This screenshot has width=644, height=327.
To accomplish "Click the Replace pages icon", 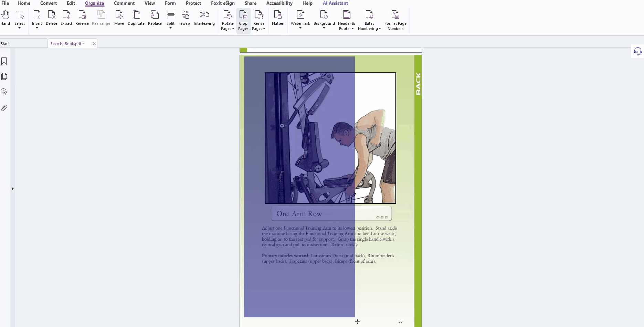I will [155, 15].
